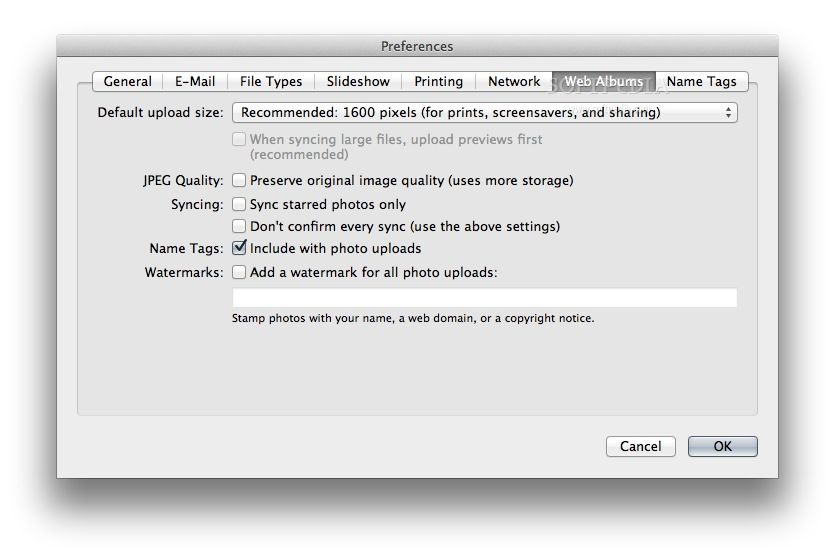Go to the Slideshow tab
This screenshot has width=835, height=557.
(x=358, y=81)
